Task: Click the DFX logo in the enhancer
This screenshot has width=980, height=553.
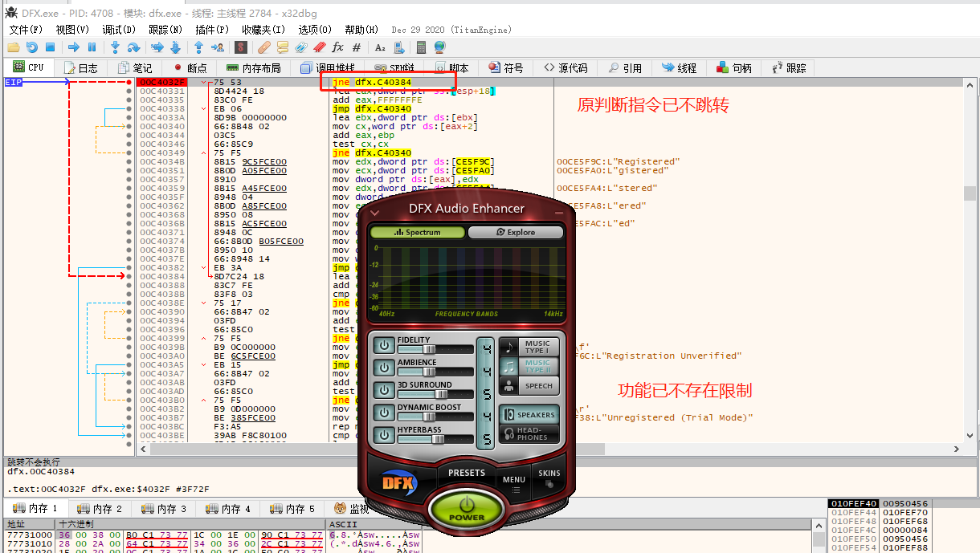Action: [398, 483]
